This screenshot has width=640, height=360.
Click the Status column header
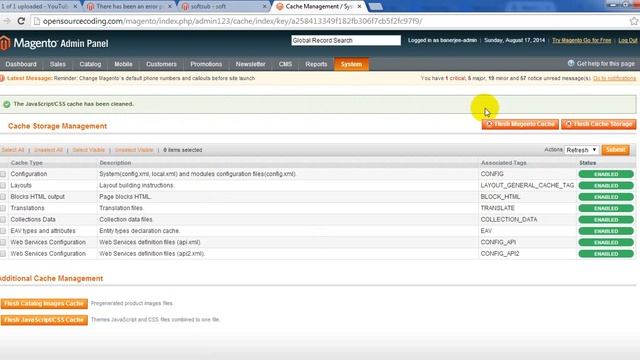588,163
